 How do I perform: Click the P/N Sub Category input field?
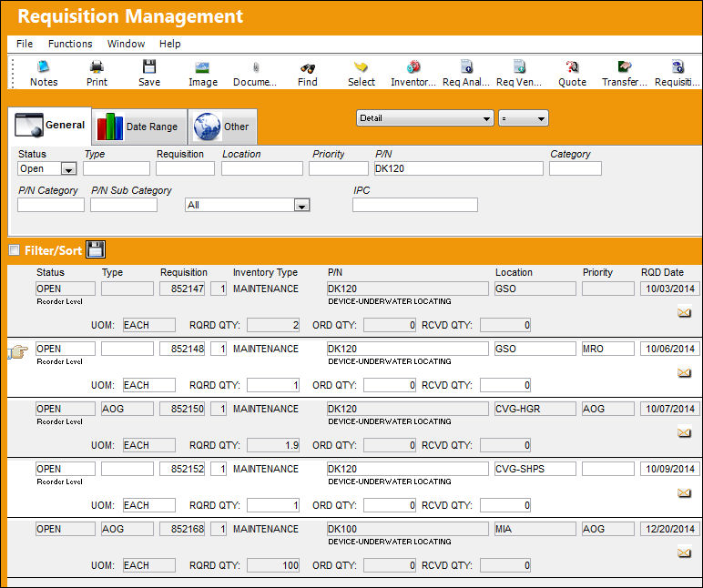[124, 205]
